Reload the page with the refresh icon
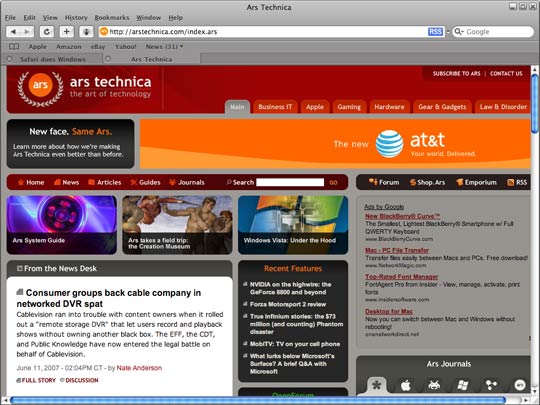This screenshot has height=405, width=540. pyautogui.click(x=46, y=32)
